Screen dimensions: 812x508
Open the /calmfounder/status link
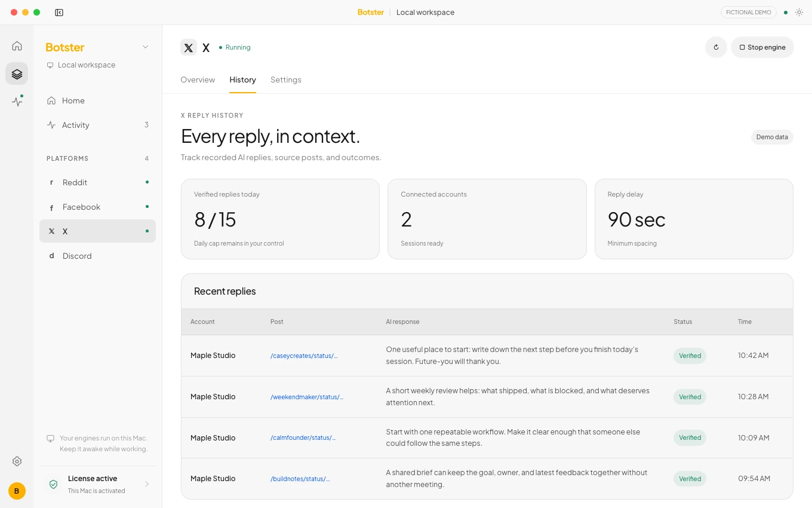point(303,437)
